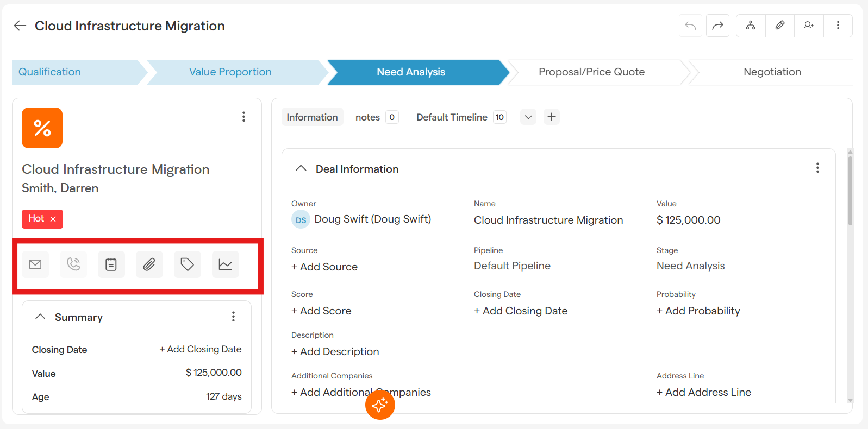Click the tag label icon

[x=188, y=264]
